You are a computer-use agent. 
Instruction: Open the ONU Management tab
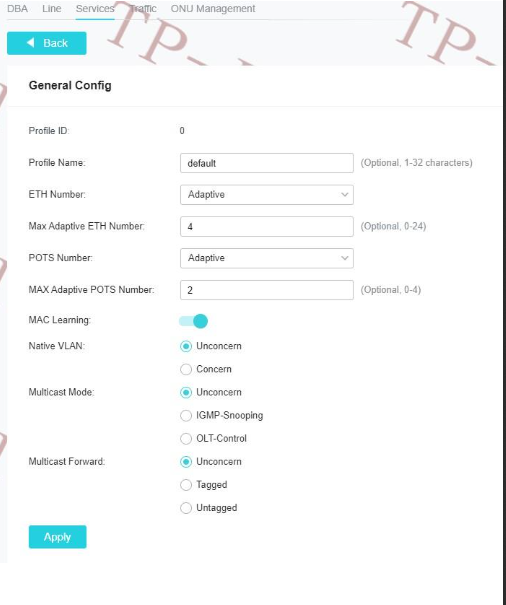tap(213, 8)
